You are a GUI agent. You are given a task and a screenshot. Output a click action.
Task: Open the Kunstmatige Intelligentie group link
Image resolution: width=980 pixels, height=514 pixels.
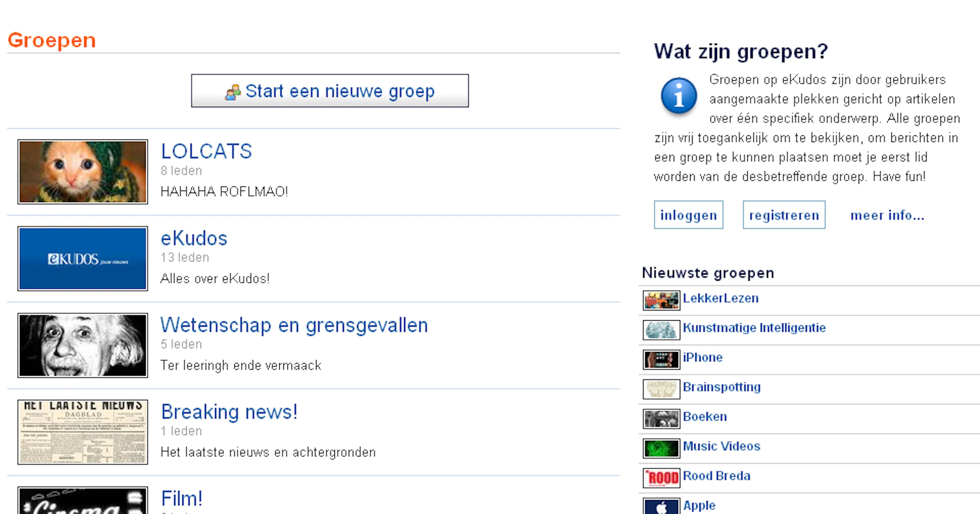pyautogui.click(x=754, y=328)
